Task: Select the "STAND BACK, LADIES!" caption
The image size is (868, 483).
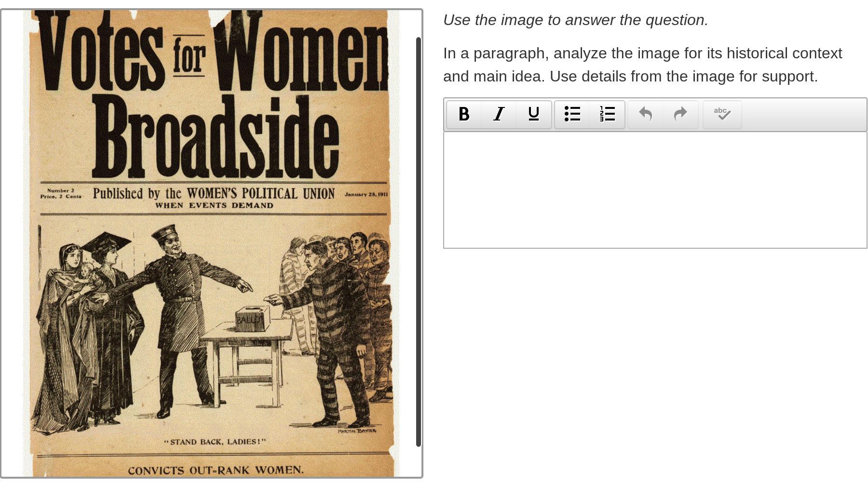Action: pyautogui.click(x=215, y=442)
